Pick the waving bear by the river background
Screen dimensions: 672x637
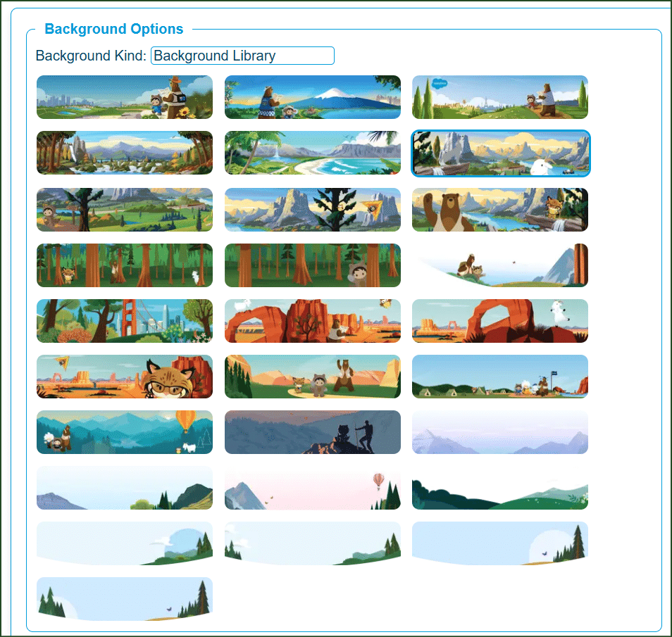500,209
